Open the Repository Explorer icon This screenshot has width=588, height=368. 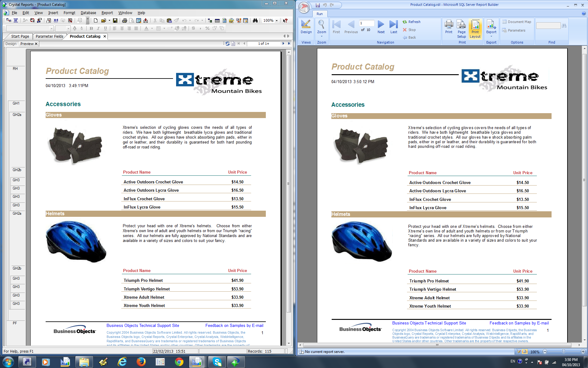(x=232, y=21)
